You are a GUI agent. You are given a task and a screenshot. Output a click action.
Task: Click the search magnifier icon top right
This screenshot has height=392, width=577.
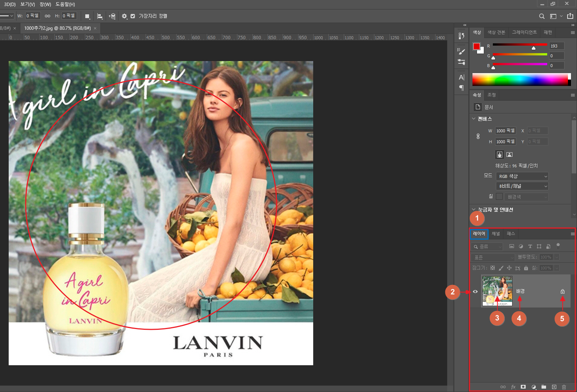[x=542, y=16]
